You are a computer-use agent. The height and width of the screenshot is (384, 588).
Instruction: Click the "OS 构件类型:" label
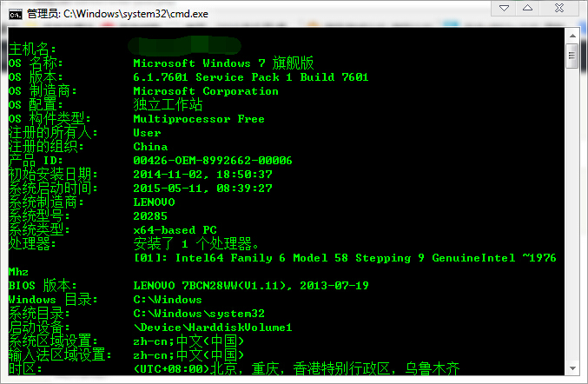tap(50, 118)
